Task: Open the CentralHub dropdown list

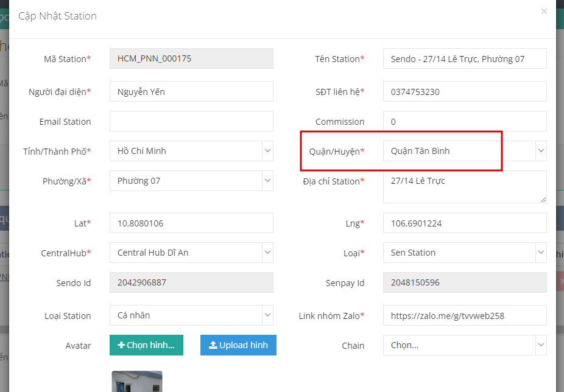Action: point(267,253)
